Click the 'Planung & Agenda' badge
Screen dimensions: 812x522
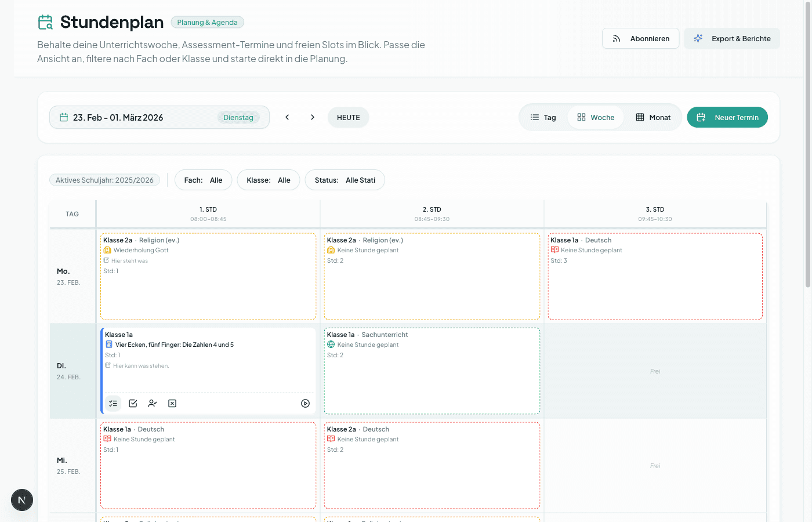[x=208, y=23]
